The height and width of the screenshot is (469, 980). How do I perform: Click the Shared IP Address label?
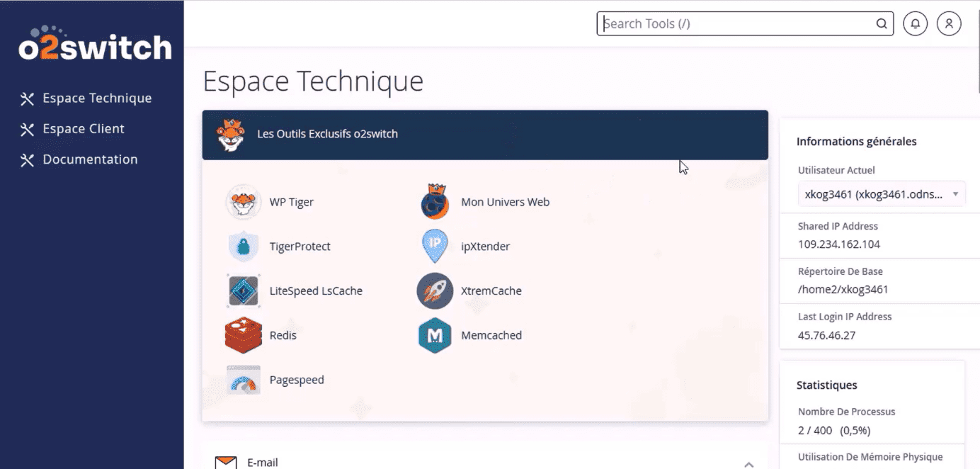coord(838,227)
